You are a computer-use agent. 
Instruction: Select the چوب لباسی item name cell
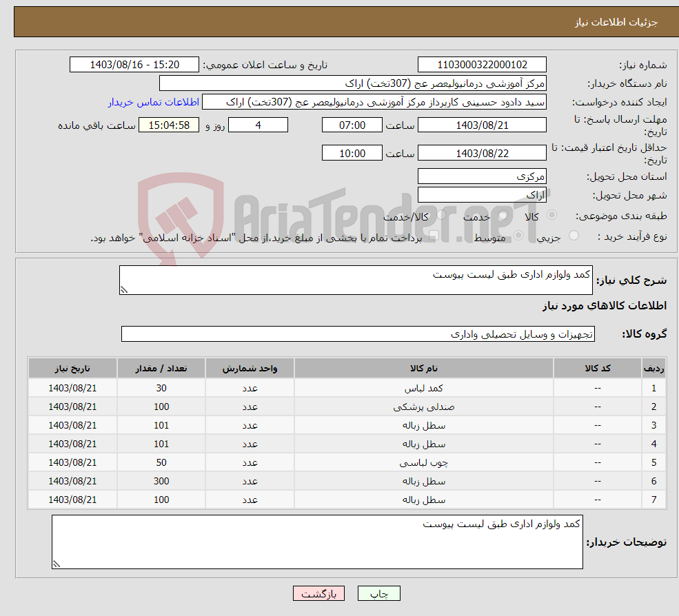pyautogui.click(x=424, y=463)
